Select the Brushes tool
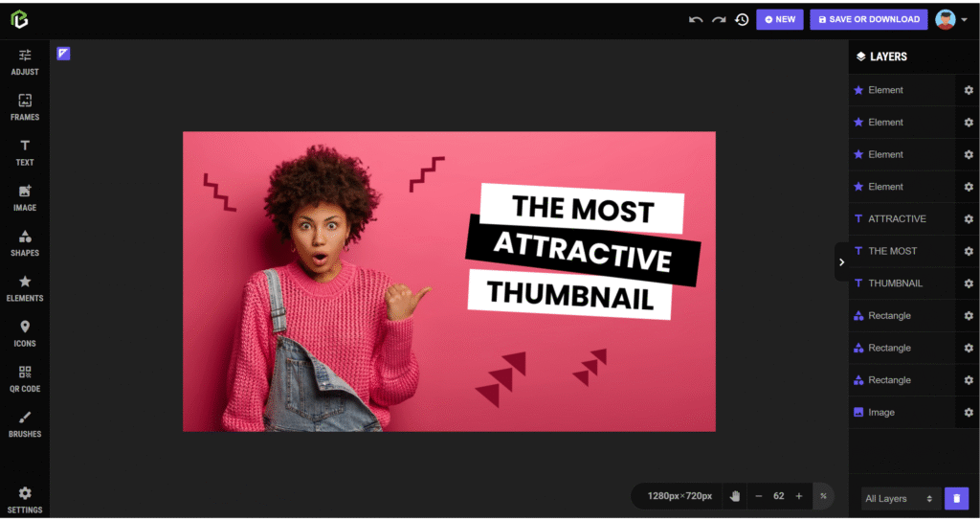This screenshot has width=980, height=521. (25, 423)
